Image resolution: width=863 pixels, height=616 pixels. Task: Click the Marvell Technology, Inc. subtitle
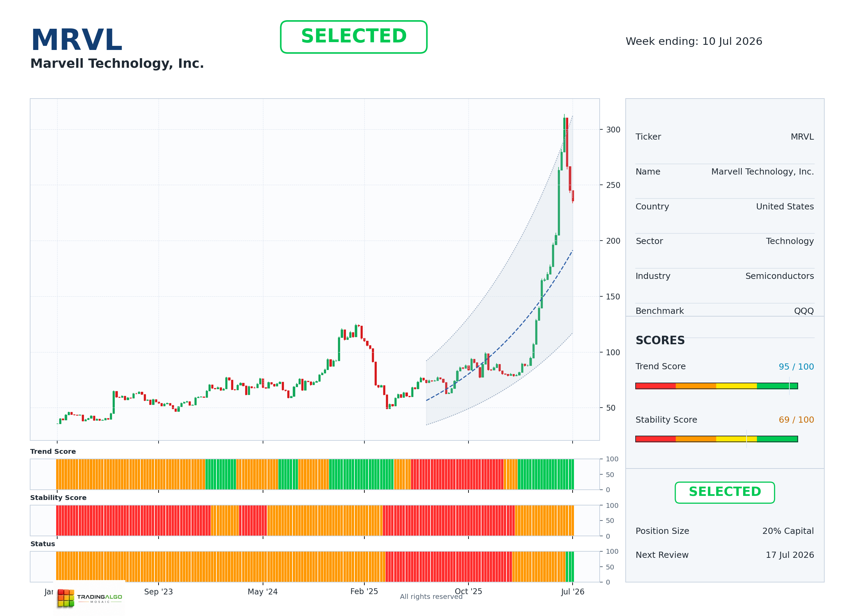pyautogui.click(x=117, y=63)
